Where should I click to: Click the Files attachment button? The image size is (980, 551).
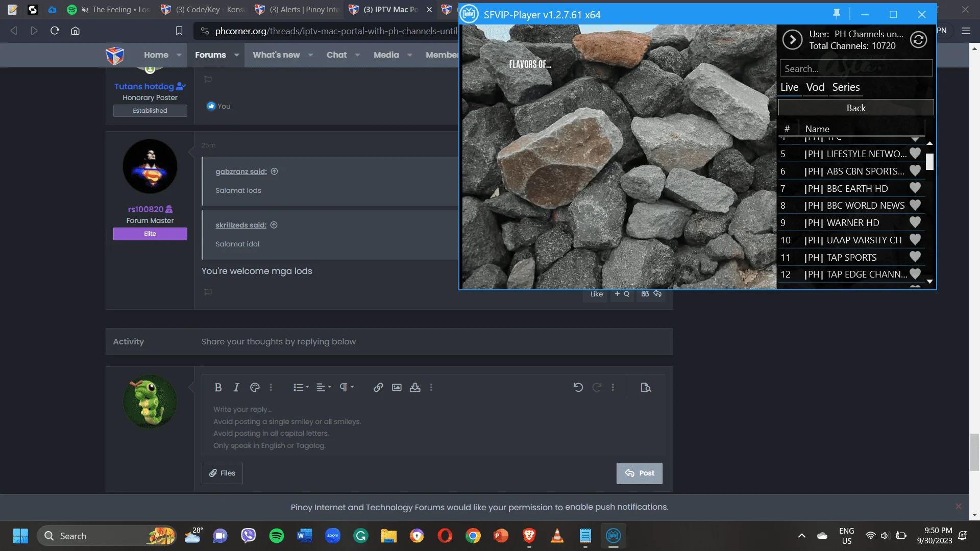222,473
